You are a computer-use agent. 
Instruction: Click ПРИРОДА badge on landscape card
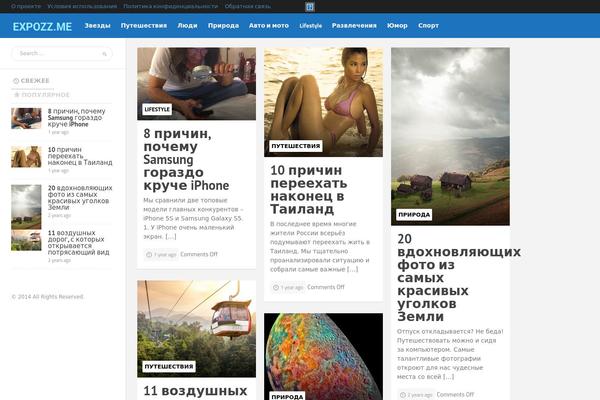(x=414, y=214)
